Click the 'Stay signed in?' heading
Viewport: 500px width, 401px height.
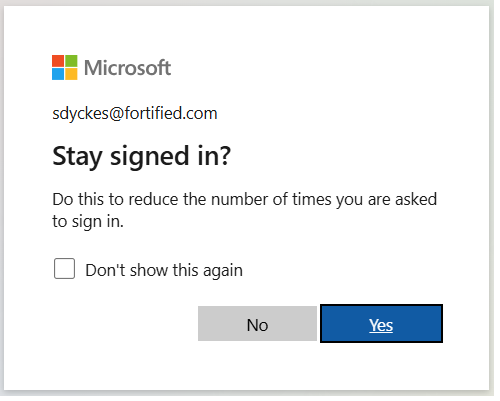pyautogui.click(x=141, y=156)
